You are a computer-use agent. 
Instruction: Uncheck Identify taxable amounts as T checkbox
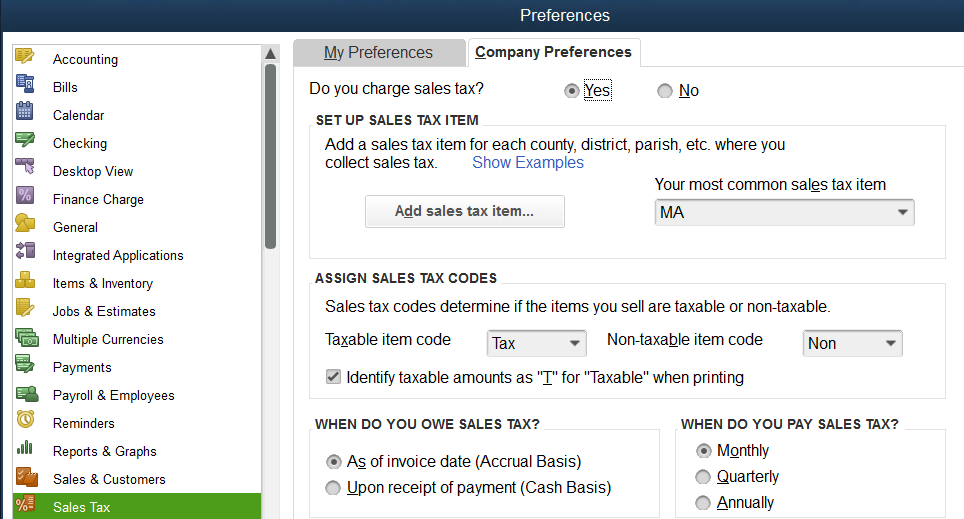point(333,376)
